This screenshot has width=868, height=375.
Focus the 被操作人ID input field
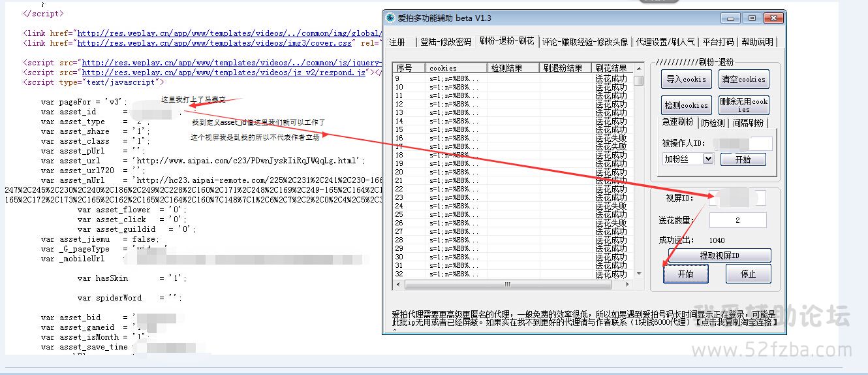741,143
